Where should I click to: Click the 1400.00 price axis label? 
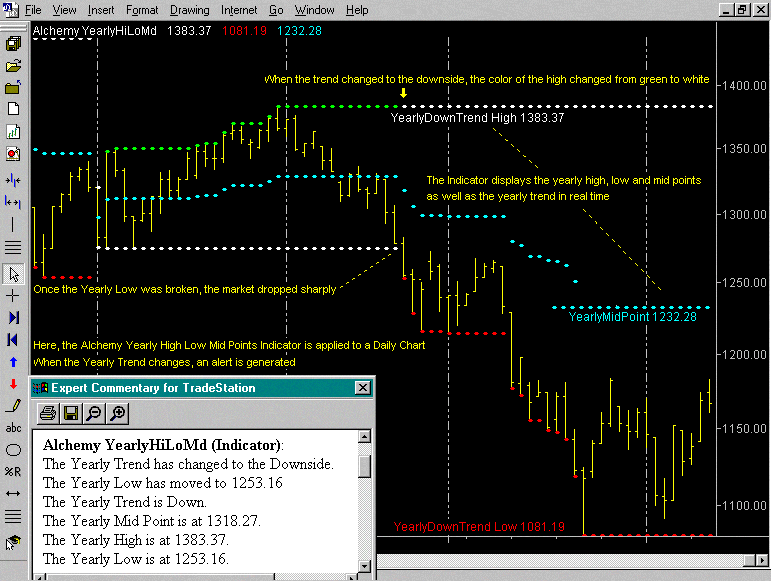click(x=744, y=86)
